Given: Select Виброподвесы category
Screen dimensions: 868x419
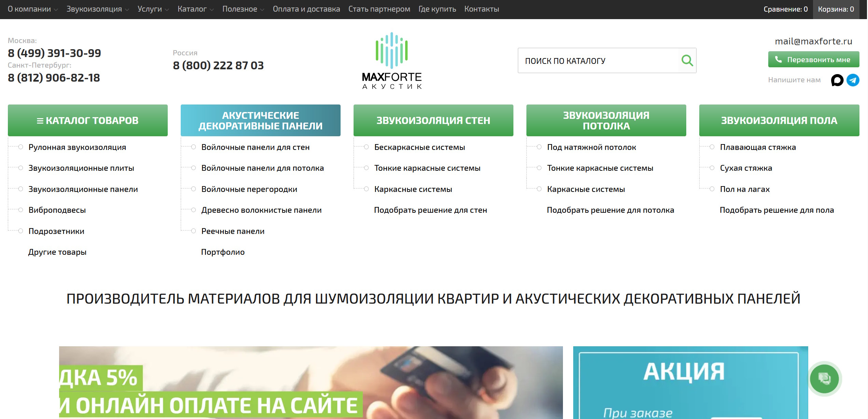Looking at the screenshot, I should coord(57,210).
